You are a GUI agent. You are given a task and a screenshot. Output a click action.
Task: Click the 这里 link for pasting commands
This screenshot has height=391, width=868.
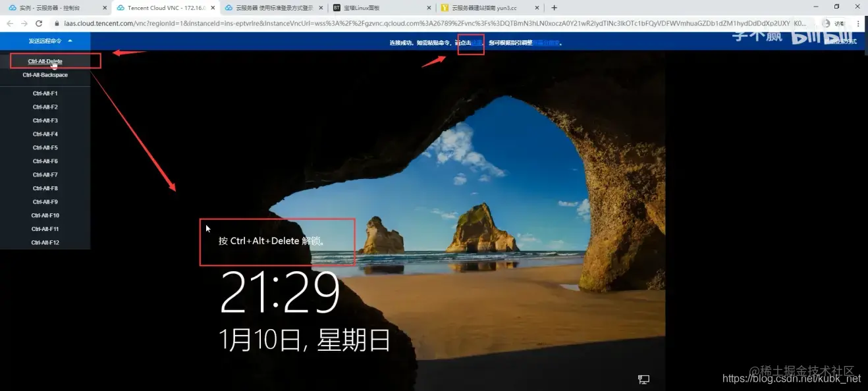(475, 41)
